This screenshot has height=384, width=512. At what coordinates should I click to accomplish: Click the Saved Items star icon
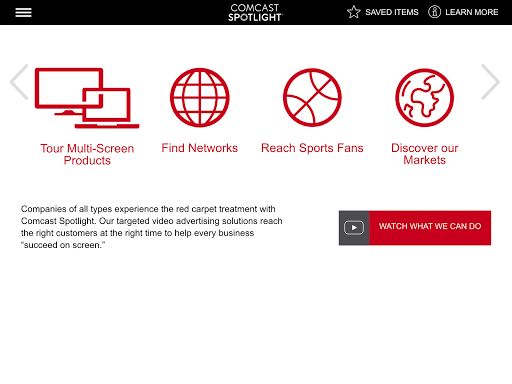[x=354, y=12]
